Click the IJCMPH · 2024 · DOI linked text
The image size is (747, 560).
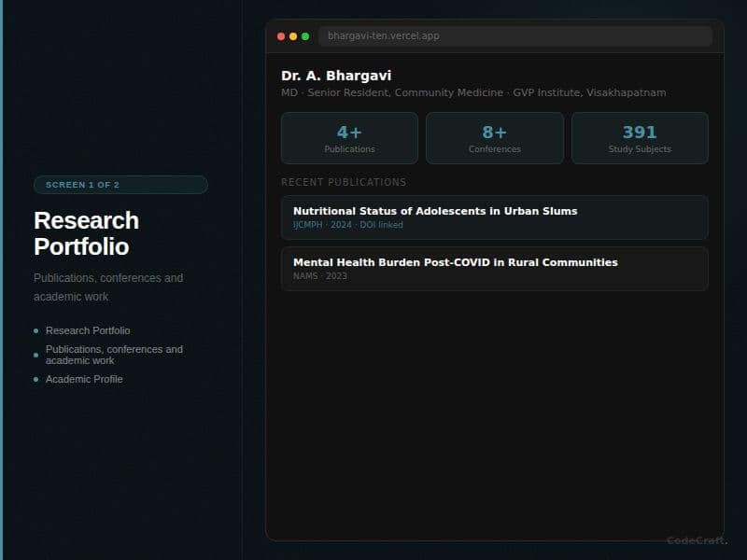(x=347, y=225)
